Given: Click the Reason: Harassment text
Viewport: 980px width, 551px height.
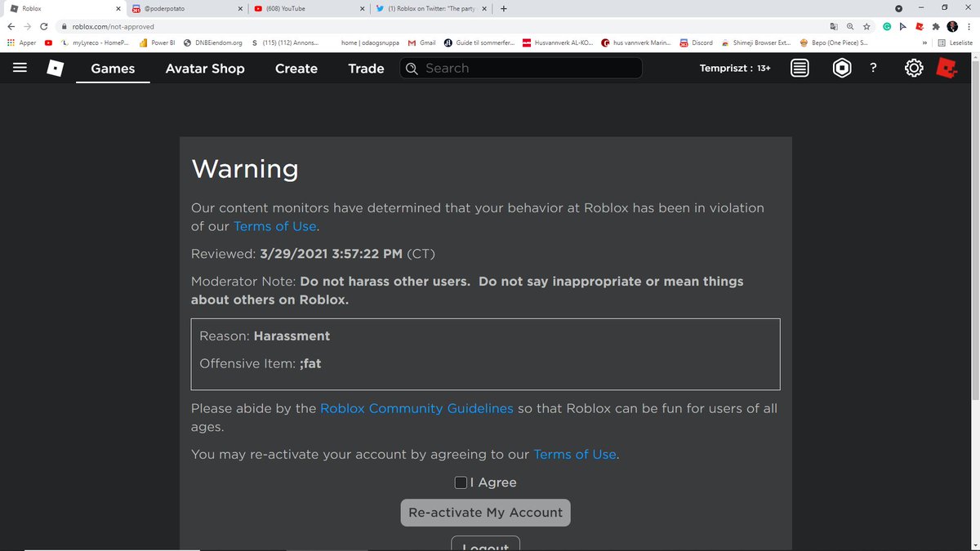Looking at the screenshot, I should point(265,335).
